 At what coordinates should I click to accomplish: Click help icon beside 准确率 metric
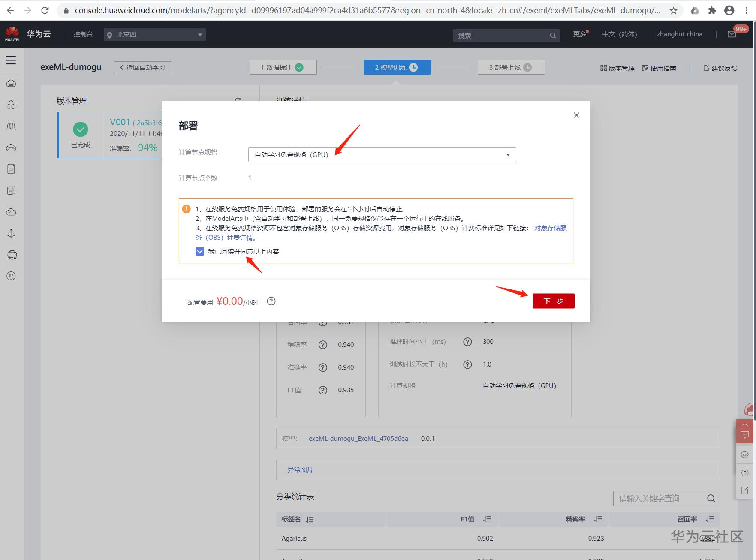coord(323,367)
